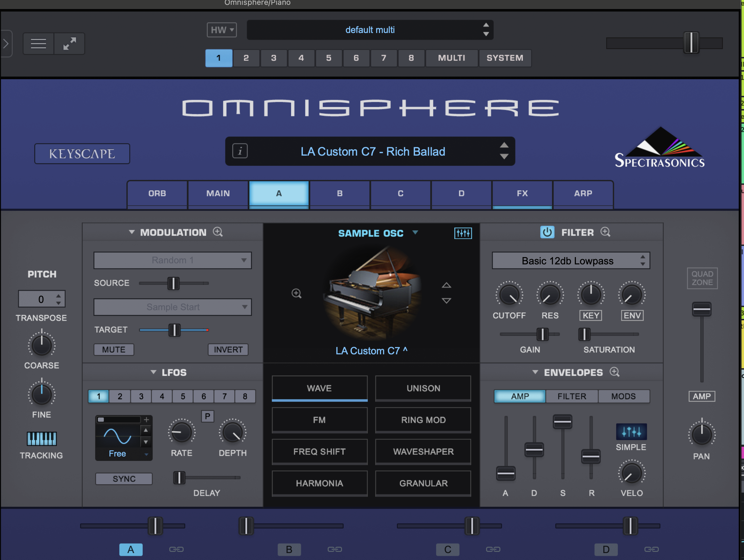744x560 pixels.
Task: Open the default multi preset selector
Action: click(370, 30)
